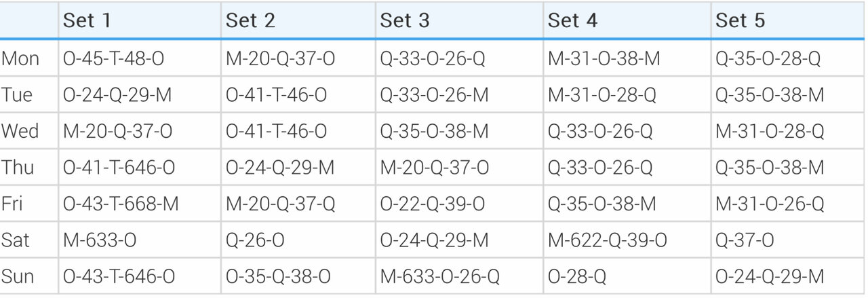The width and height of the screenshot is (868, 298).
Task: Click Sunday's Set 2 cell O-35-Q-38-O
Action: coord(279,276)
